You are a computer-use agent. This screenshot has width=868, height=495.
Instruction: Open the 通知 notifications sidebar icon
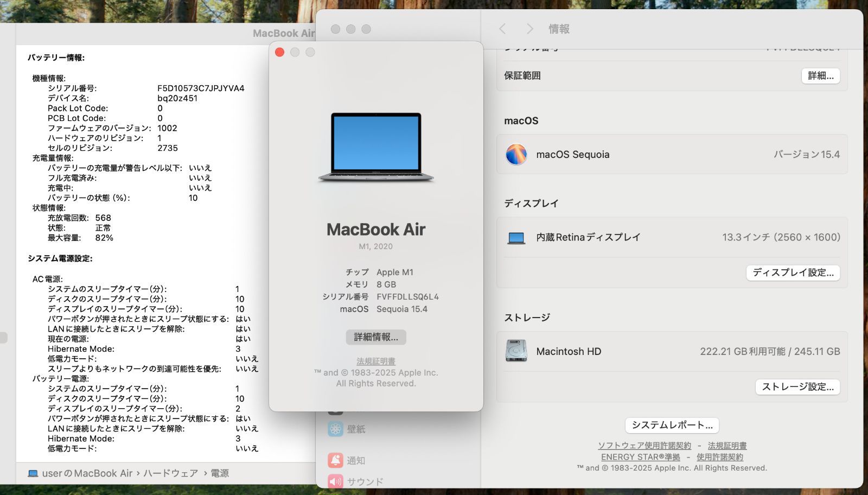tap(335, 460)
